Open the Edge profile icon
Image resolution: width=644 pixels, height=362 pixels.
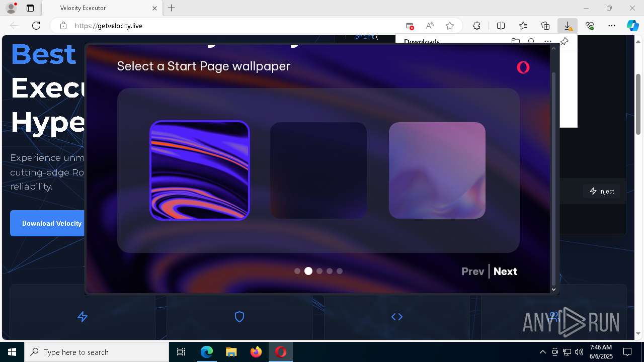pyautogui.click(x=11, y=8)
